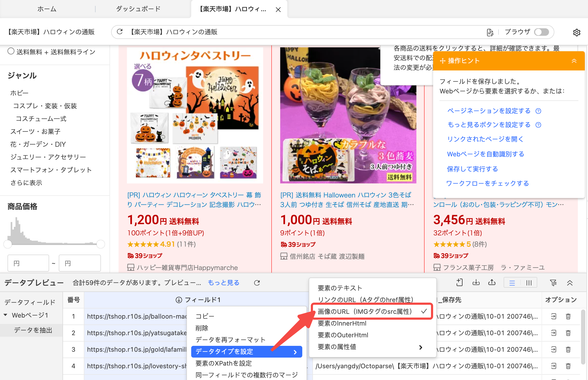Click the add field icon in data preview toolbar

pos(459,283)
